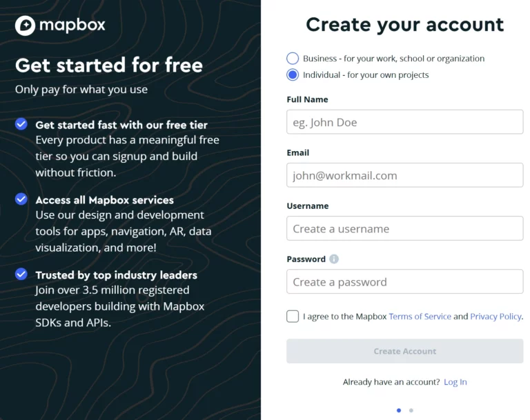530x420 pixels.
Task: Click checkmark icon beside free tier heading
Action: tap(21, 124)
